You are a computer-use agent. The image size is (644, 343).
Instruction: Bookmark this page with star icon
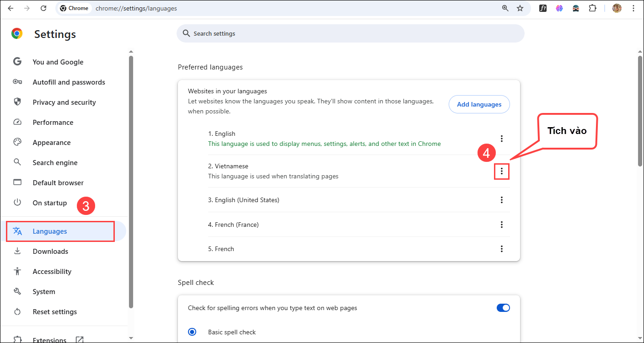[520, 8]
